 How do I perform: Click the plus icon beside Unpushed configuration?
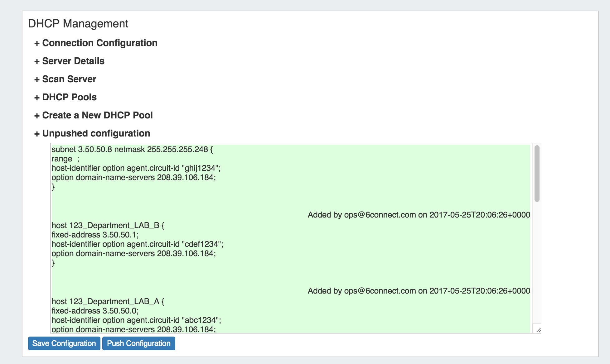coord(37,134)
